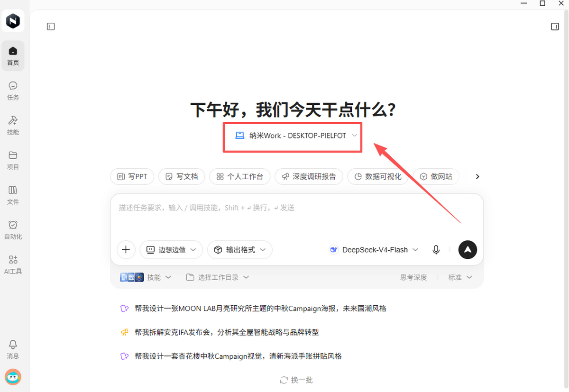This screenshot has height=392, width=569.
Task: Open the 边想边做 mode dropdown
Action: pyautogui.click(x=171, y=249)
